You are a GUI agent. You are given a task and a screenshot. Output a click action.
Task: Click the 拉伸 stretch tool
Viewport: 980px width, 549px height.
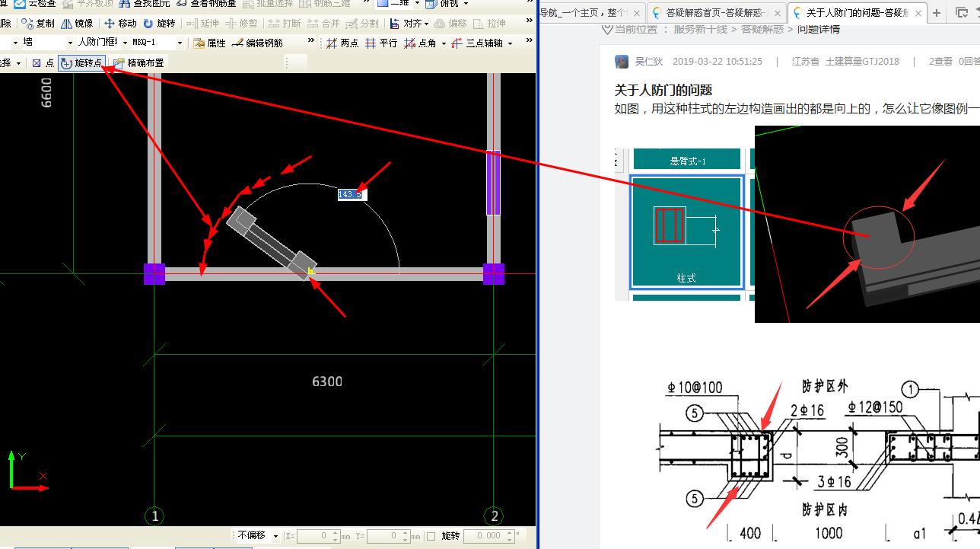click(x=490, y=24)
